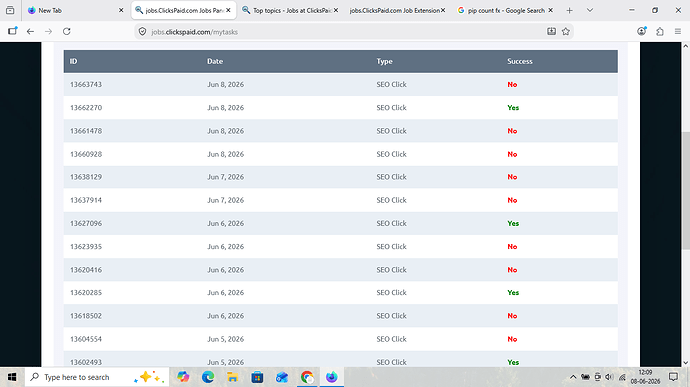Select task ID 13637914
The height and width of the screenshot is (387, 690).
tap(86, 200)
